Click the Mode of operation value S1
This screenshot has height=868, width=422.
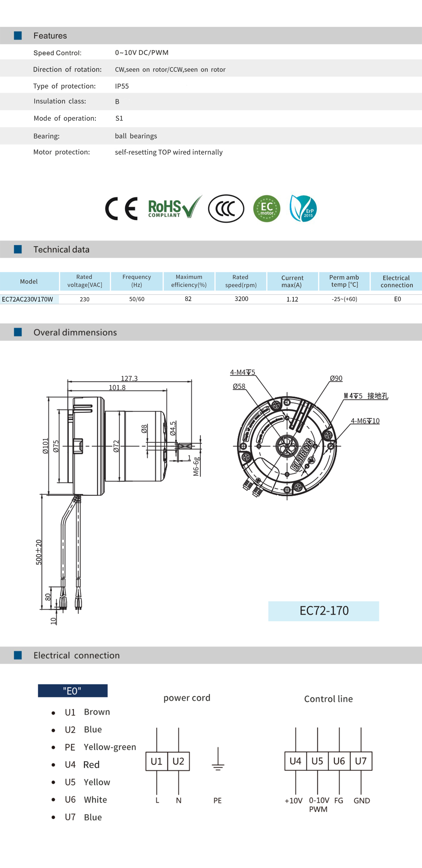click(119, 118)
